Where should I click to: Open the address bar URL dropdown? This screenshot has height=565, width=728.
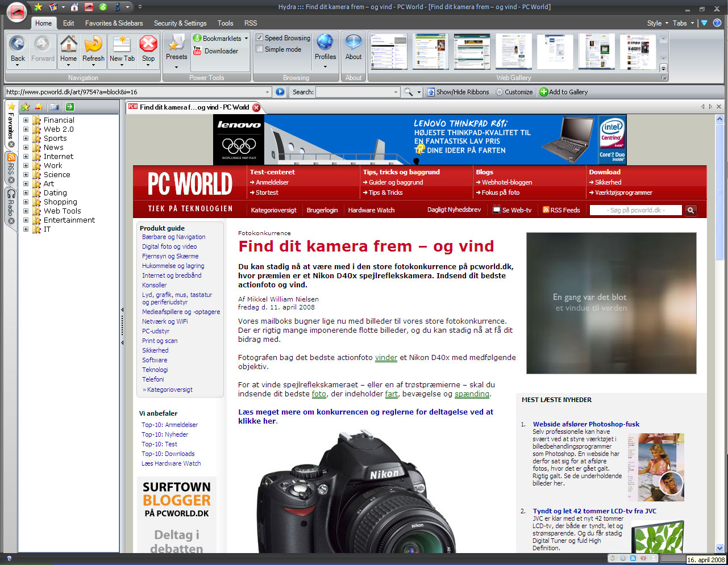268,92
